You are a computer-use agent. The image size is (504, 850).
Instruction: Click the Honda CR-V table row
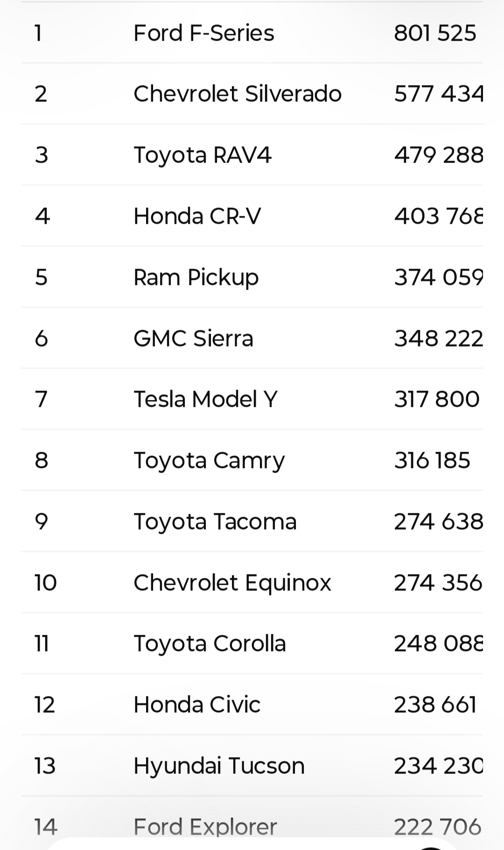tap(197, 216)
